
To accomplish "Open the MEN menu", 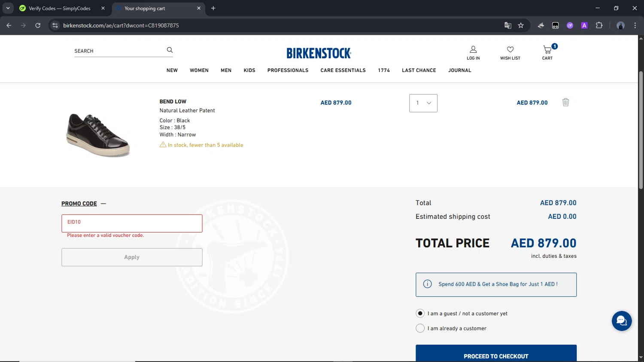I will [226, 70].
